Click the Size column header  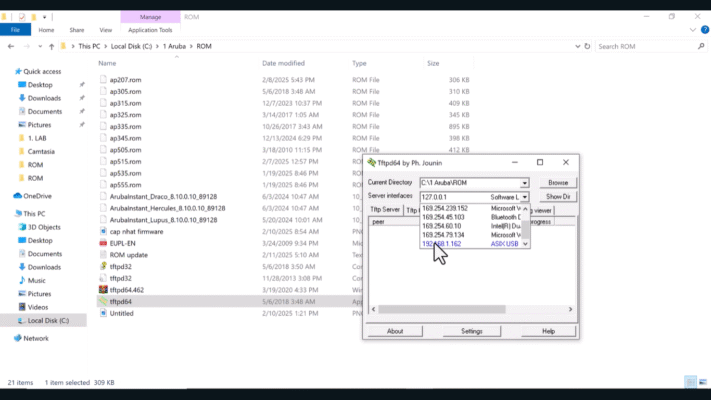tap(433, 63)
